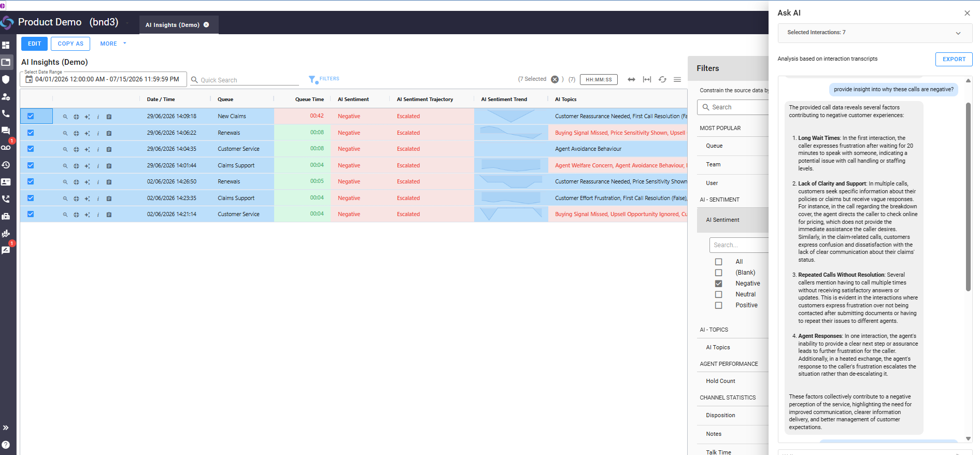Click the Filters funnel icon

pyautogui.click(x=313, y=79)
